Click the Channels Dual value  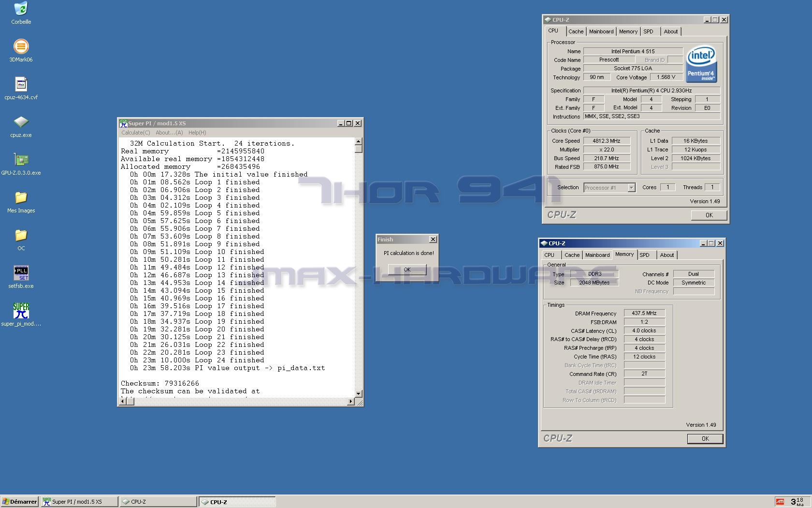(694, 274)
